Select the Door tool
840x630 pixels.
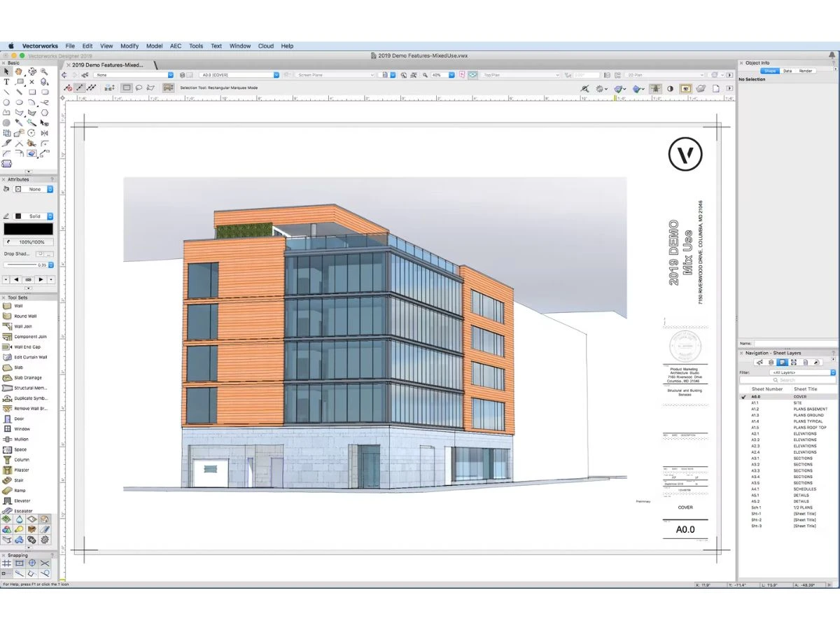click(19, 419)
